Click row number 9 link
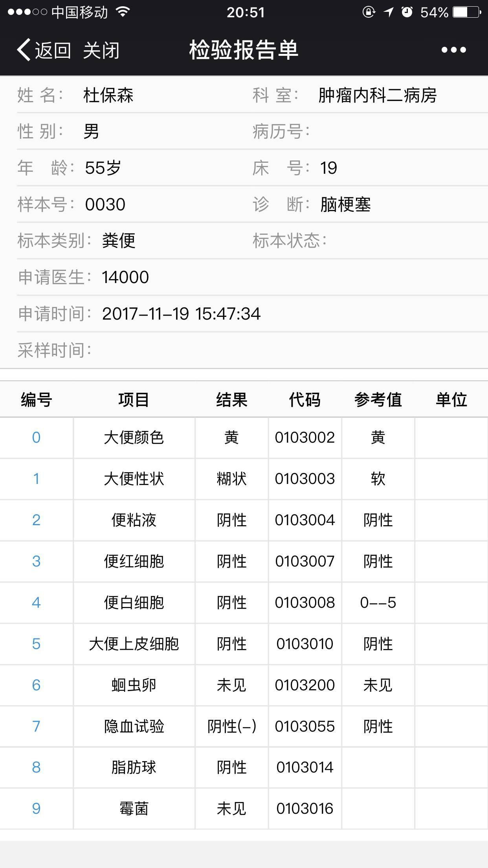This screenshot has height=868, width=488. point(36,809)
